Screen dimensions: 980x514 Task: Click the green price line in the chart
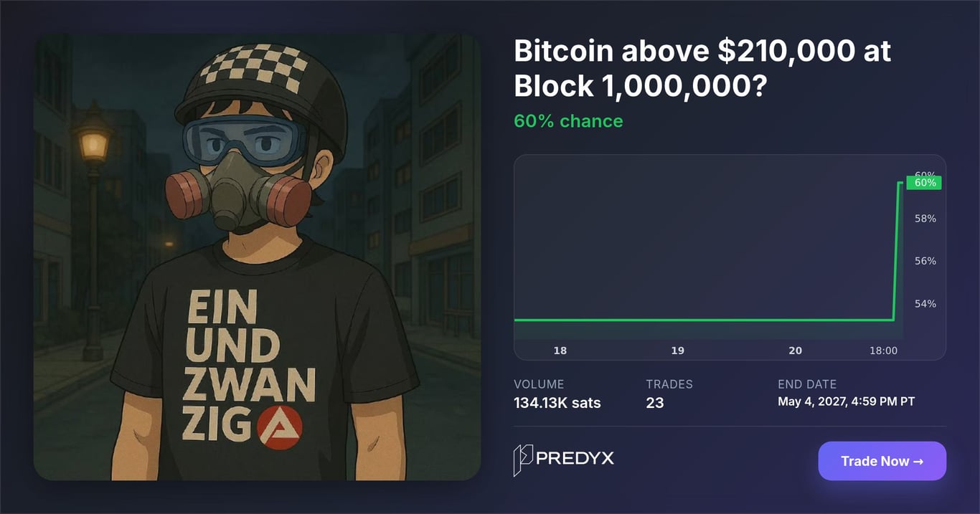[x=703, y=320]
